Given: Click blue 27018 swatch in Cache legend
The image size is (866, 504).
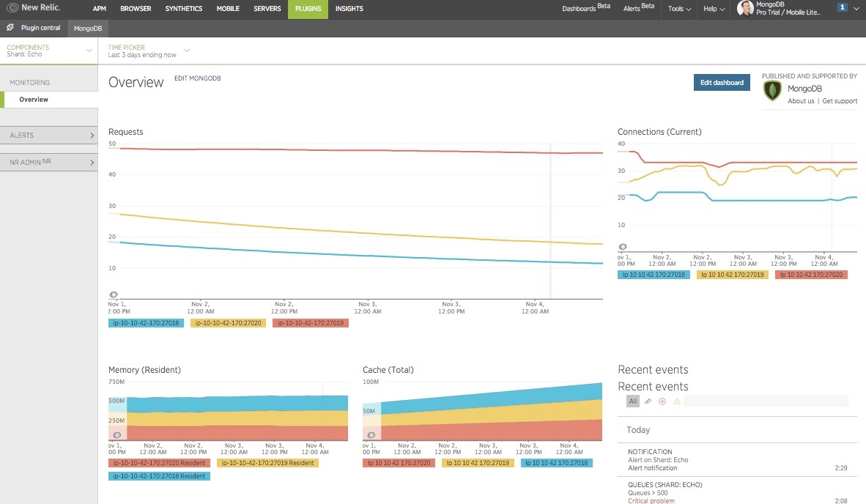Looking at the screenshot, I should pyautogui.click(x=556, y=463).
